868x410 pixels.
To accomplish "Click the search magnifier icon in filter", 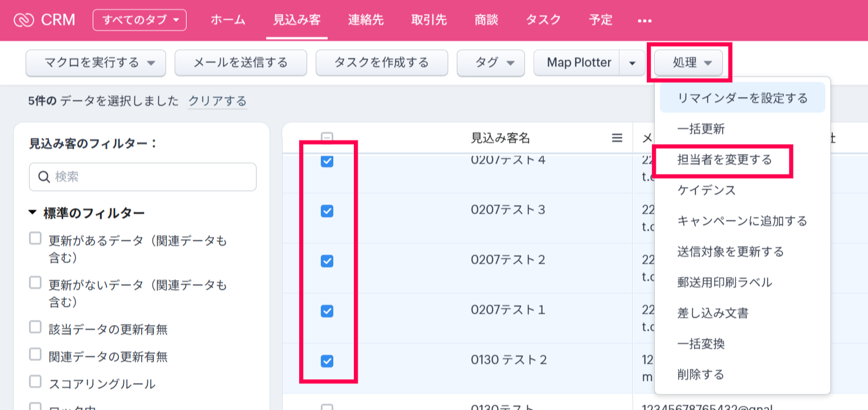I will click(44, 177).
